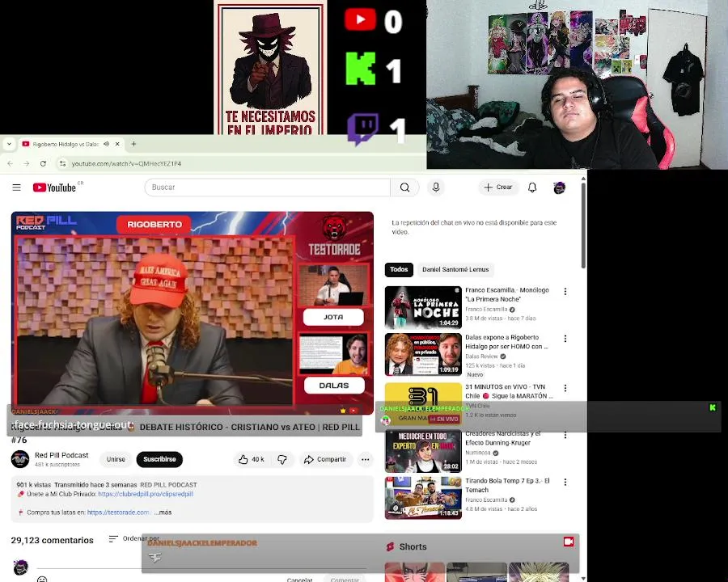Start voice search with microphone icon
This screenshot has width=728, height=582.
[435, 188]
